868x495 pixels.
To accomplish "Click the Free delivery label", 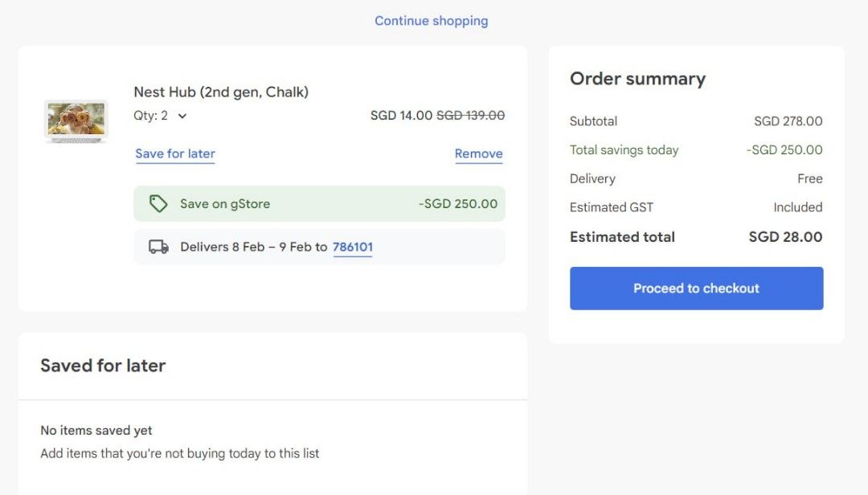I will (x=811, y=178).
